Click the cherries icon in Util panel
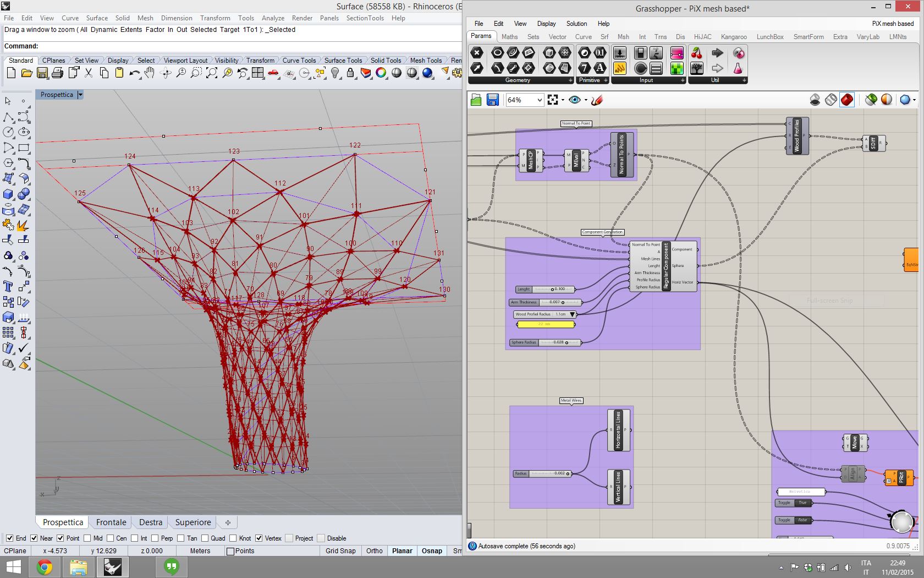The width and height of the screenshot is (924, 578). point(696,53)
